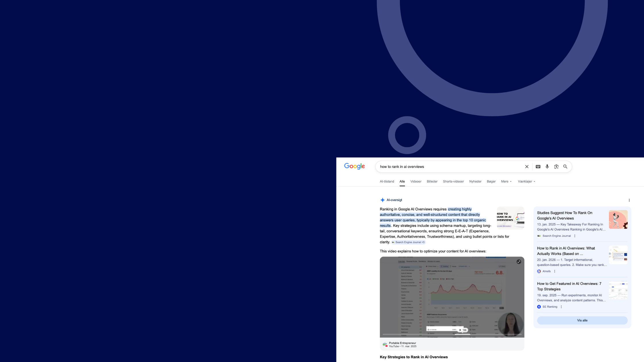Screen dimensions: 644x362
Task: Expand the Værktøjer dropdown
Action: pyautogui.click(x=526, y=181)
